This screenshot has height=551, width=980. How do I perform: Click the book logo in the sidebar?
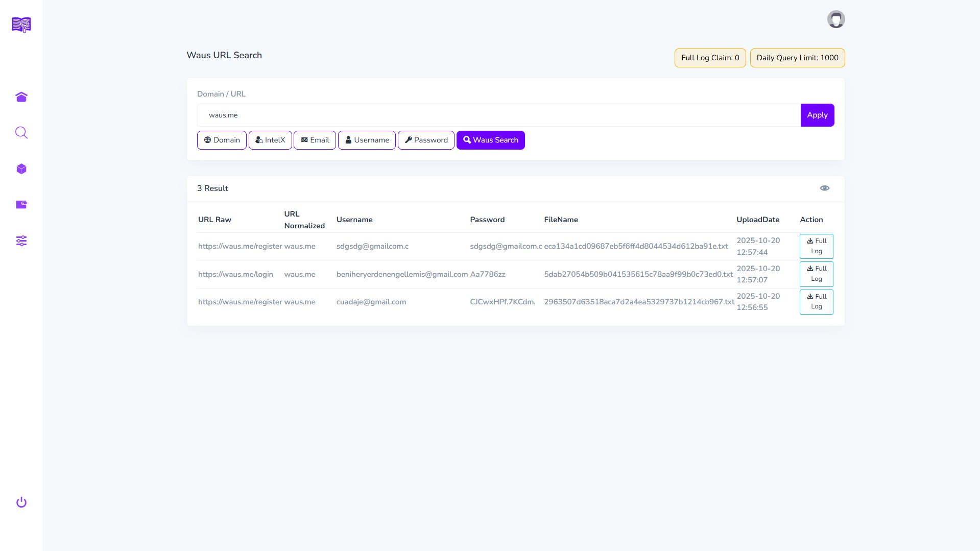click(21, 25)
